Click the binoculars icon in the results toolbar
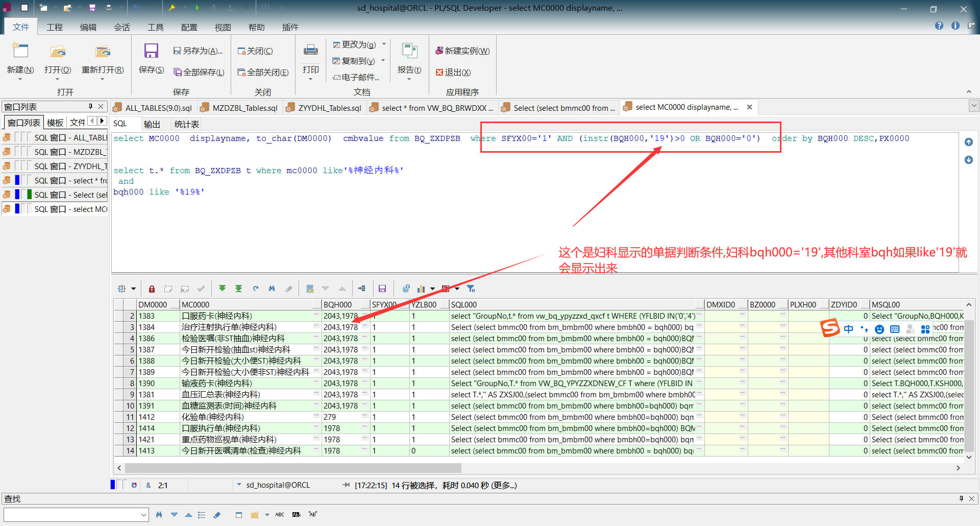 pos(272,289)
